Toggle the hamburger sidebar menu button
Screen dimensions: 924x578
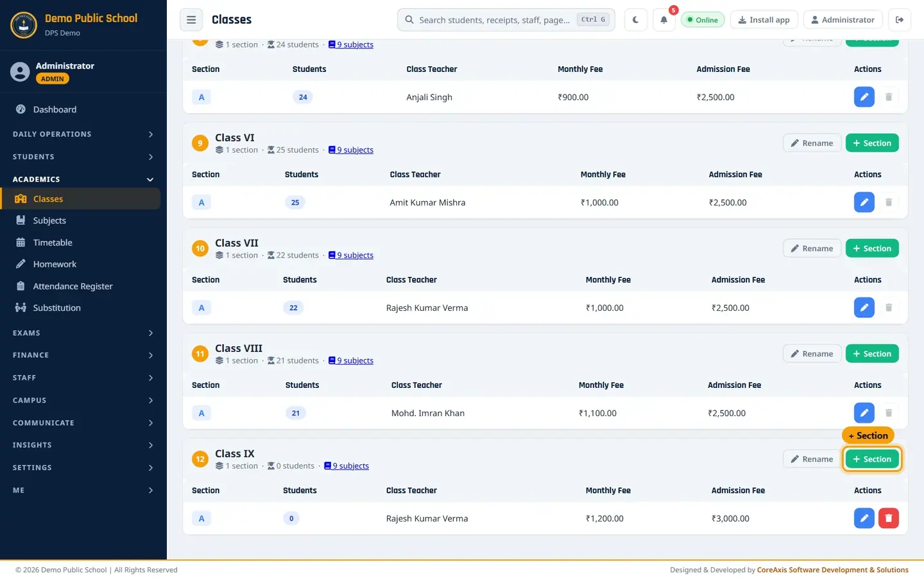pyautogui.click(x=191, y=20)
